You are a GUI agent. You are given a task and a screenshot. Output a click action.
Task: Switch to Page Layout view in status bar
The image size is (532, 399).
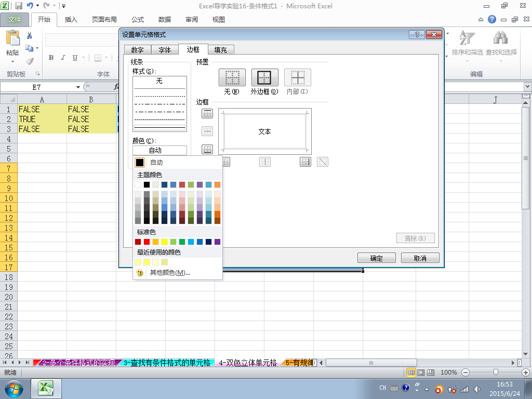click(x=421, y=373)
